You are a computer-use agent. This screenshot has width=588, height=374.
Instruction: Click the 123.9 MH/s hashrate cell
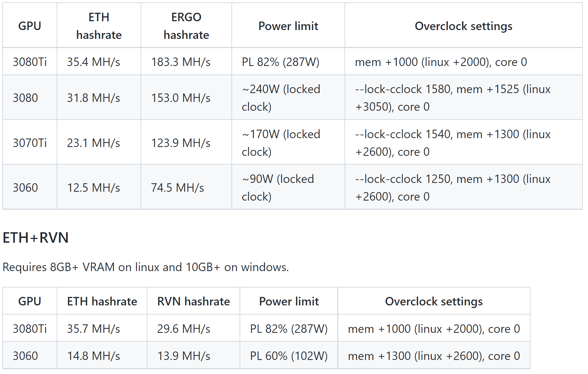click(x=186, y=143)
